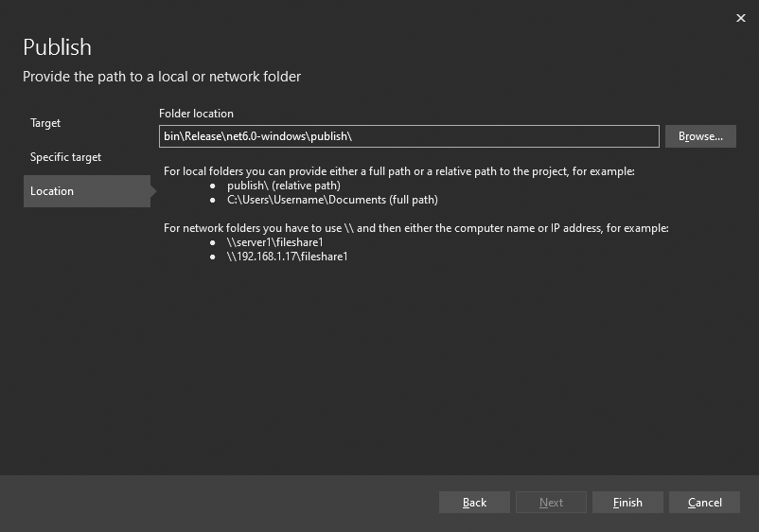Cancel the Publish wizard
The width and height of the screenshot is (759, 532).
704,503
